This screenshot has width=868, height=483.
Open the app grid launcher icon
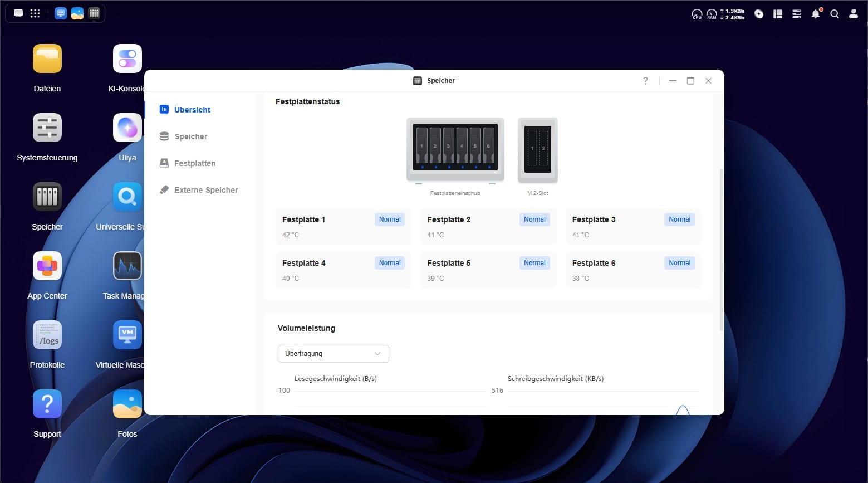coord(35,13)
